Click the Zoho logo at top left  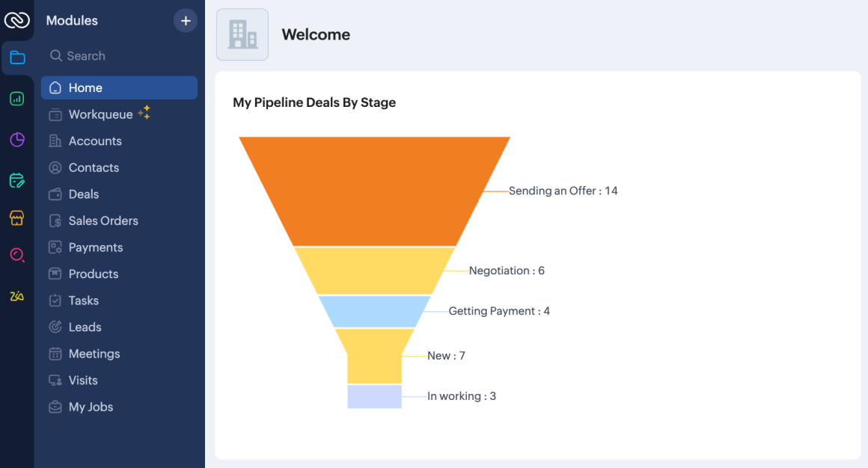point(16,20)
